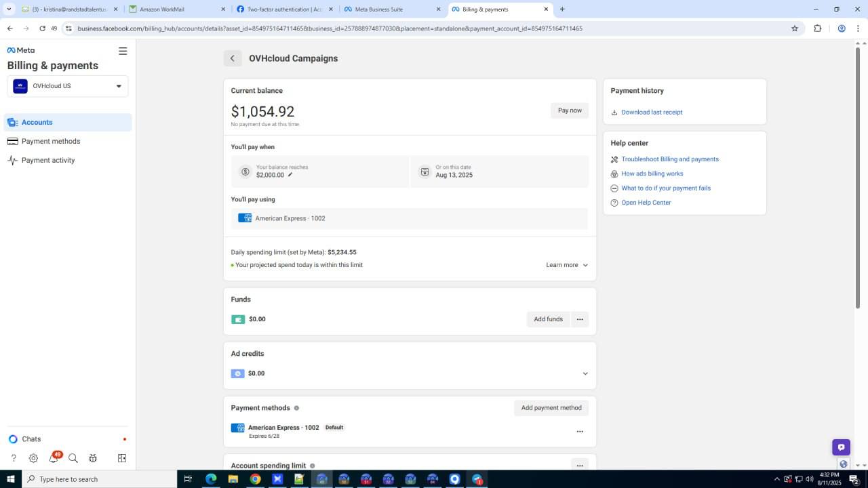The width and height of the screenshot is (868, 488).
Task: Expand the Ad credits section chevron
Action: tap(585, 373)
